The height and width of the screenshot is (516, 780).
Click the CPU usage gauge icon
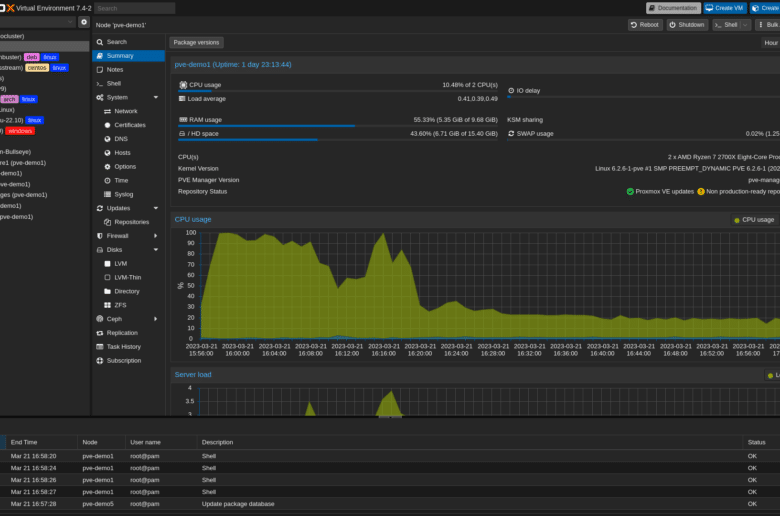183,85
